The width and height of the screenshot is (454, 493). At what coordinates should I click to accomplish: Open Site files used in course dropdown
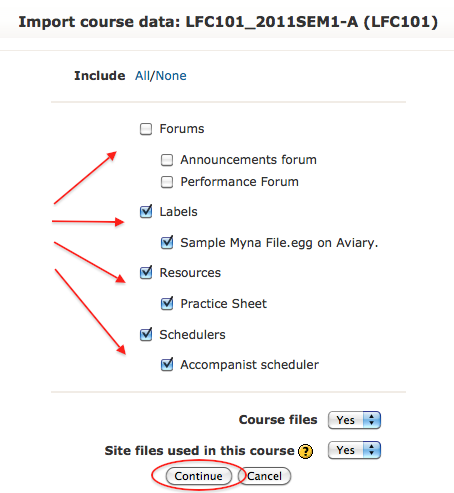(x=354, y=450)
